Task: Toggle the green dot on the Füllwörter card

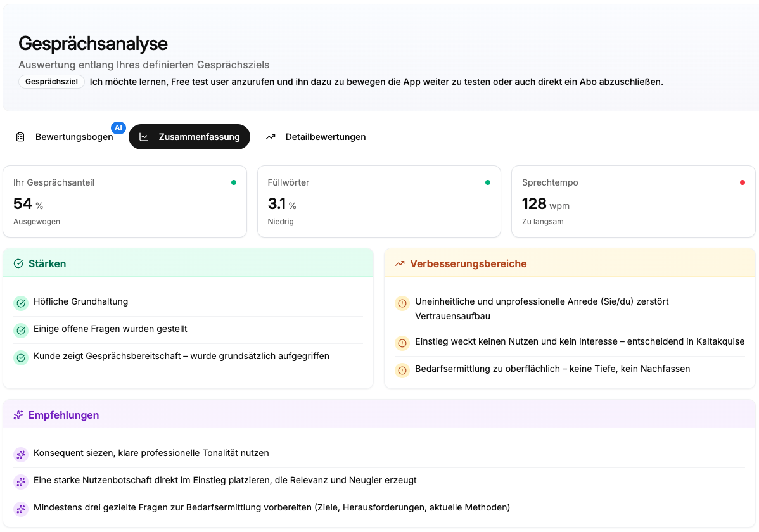Action: pos(487,182)
